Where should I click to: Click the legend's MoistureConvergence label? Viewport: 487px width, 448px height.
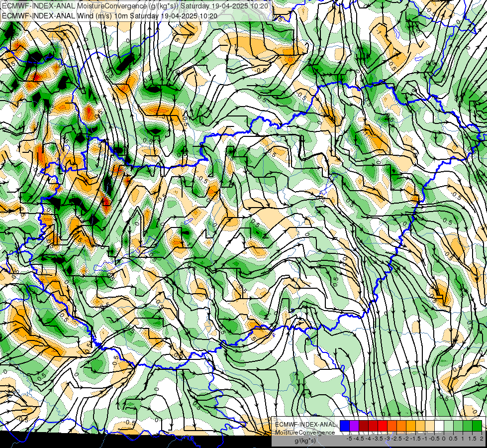click(x=305, y=433)
